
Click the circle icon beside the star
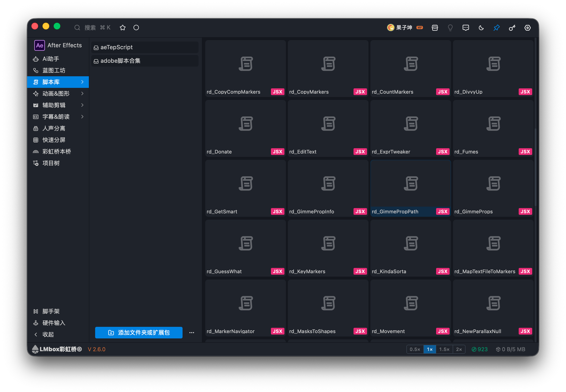coord(136,28)
